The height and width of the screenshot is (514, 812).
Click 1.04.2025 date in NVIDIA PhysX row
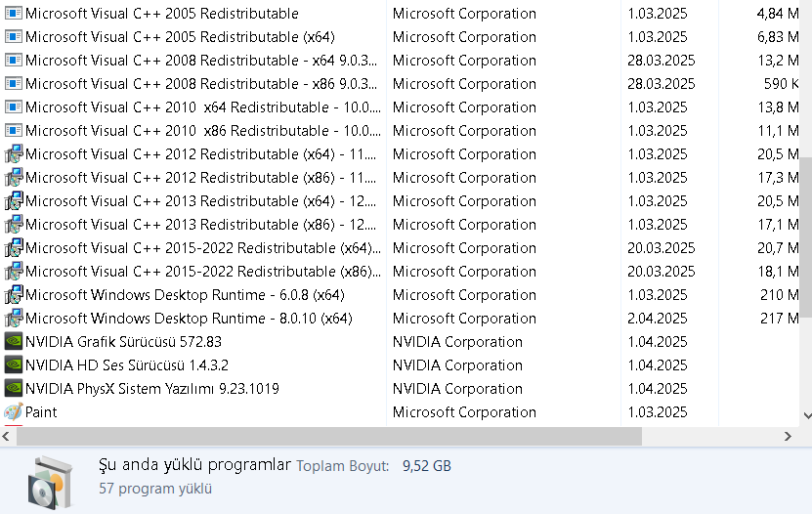(658, 388)
